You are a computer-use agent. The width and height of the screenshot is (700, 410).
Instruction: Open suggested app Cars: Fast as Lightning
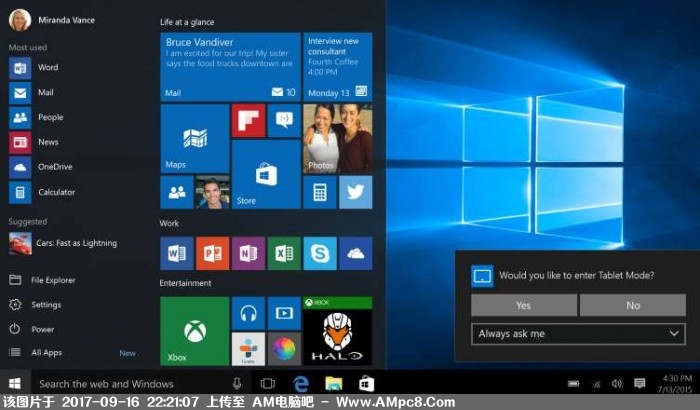tap(63, 243)
